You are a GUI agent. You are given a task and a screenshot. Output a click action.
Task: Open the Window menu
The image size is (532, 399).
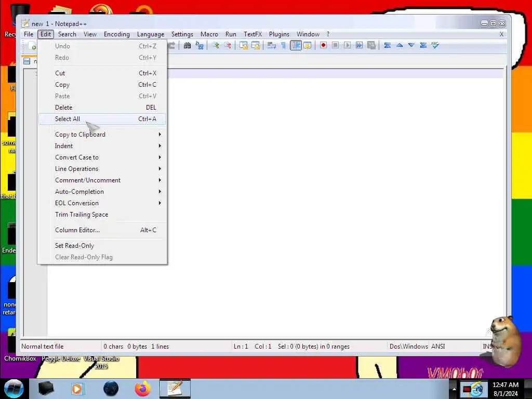(308, 34)
